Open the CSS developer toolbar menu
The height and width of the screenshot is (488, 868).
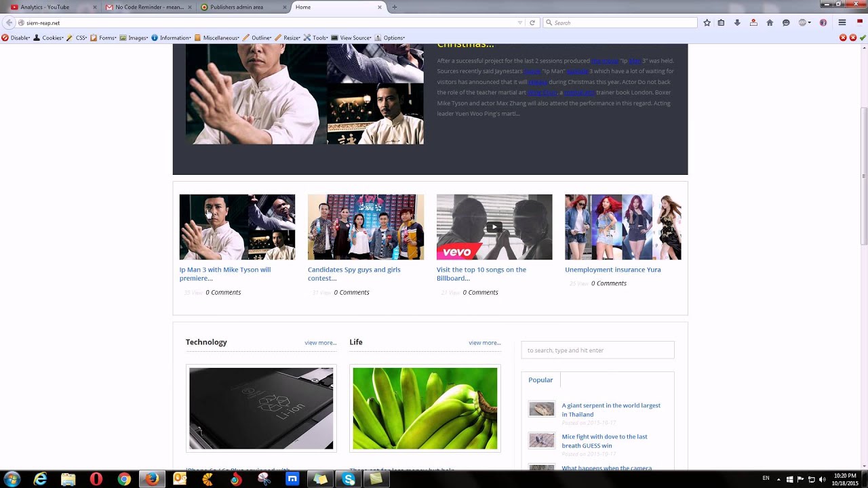tap(77, 38)
